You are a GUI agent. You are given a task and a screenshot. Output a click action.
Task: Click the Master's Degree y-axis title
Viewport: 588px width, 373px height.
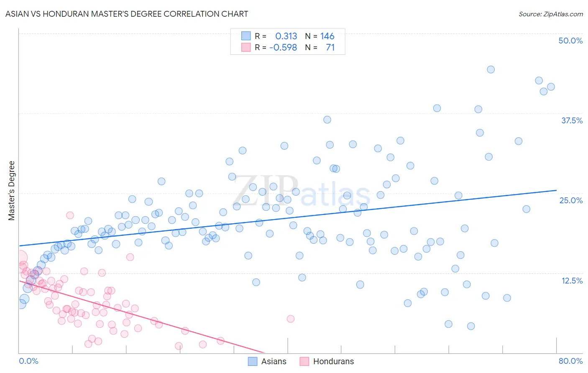[12, 191]
